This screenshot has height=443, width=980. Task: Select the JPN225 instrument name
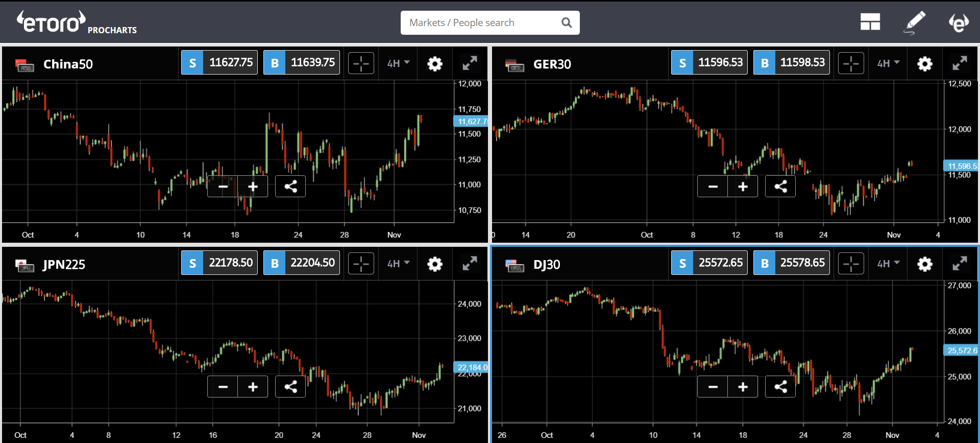(64, 265)
